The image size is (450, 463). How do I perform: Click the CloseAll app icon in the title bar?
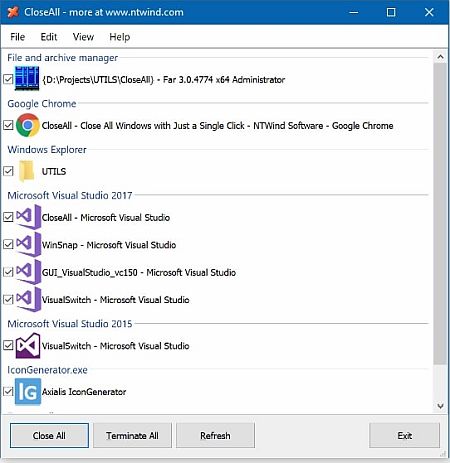click(13, 12)
